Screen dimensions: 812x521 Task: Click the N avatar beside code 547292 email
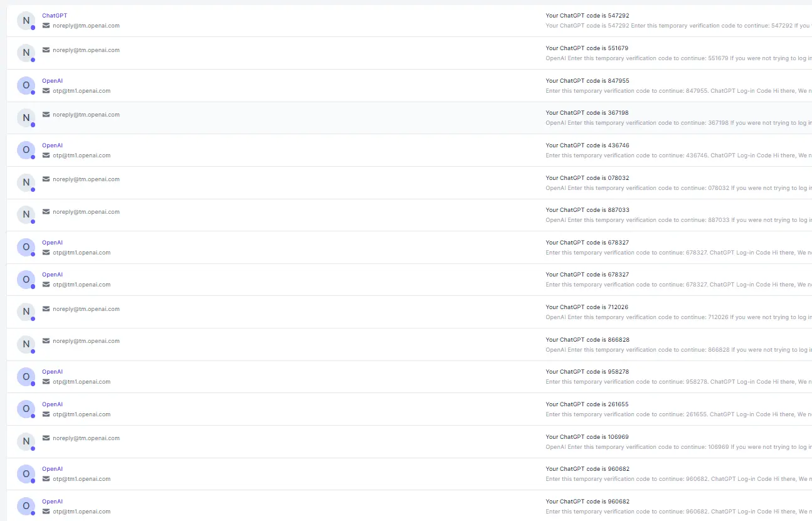click(x=26, y=21)
